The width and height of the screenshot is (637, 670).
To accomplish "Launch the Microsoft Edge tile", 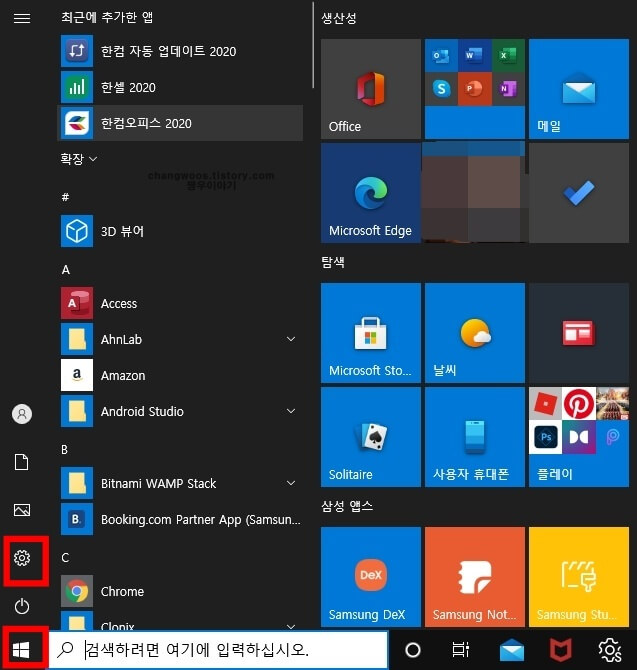I will click(x=371, y=193).
